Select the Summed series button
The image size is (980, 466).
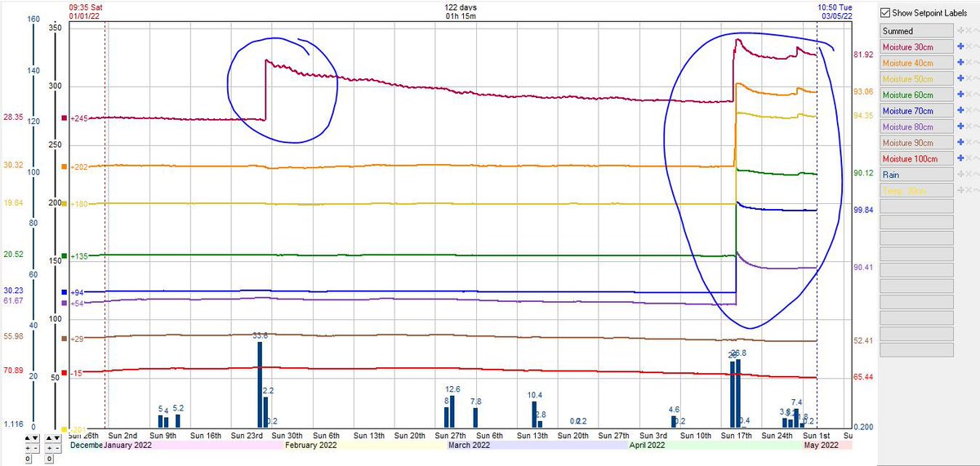pos(916,30)
